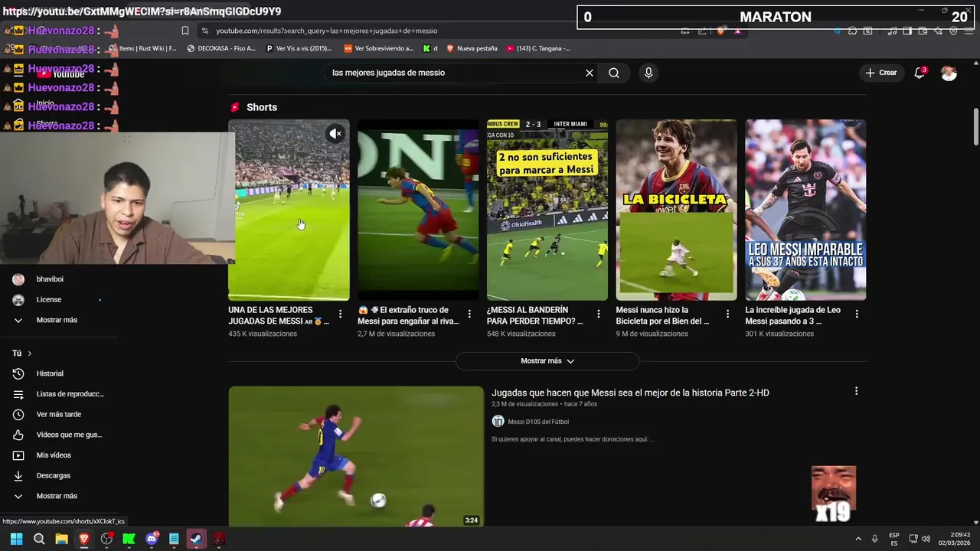Viewport: 980px width, 551px height.
Task: Open Windows taskbar search
Action: point(39,539)
